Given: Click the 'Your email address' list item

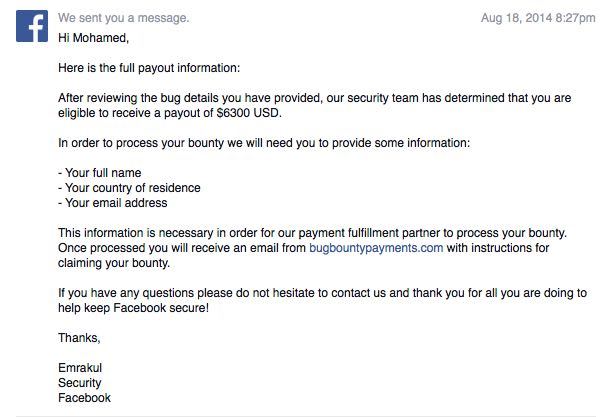Looking at the screenshot, I should [x=112, y=203].
